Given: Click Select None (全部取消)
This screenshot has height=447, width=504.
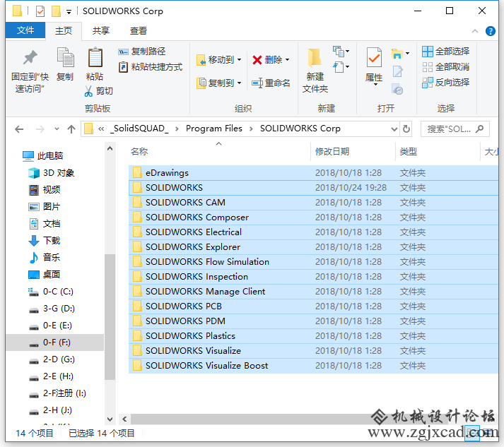Looking at the screenshot, I should (446, 67).
